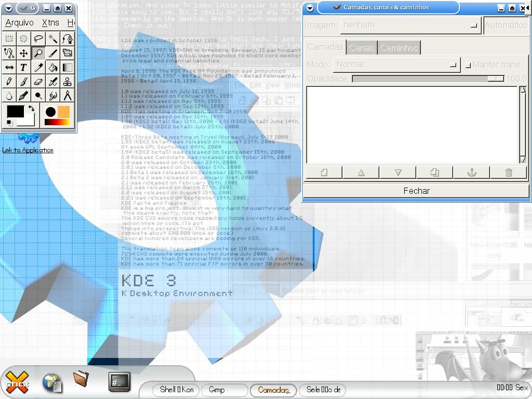This screenshot has height=399, width=532.
Task: Select the Airbrush tool
Action: pyautogui.click(x=53, y=82)
